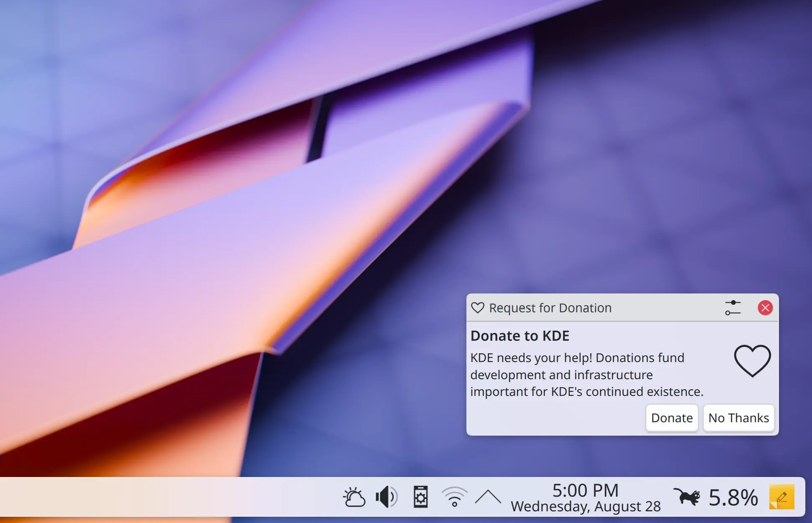Screen dimensions: 812x523
Task: Click the heart icon in notification header
Action: coord(478,308)
